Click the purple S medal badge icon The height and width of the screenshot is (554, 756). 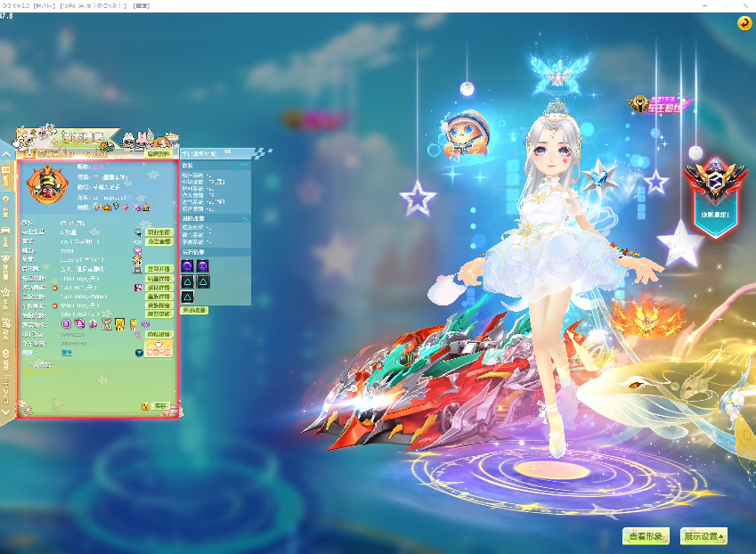[66, 324]
